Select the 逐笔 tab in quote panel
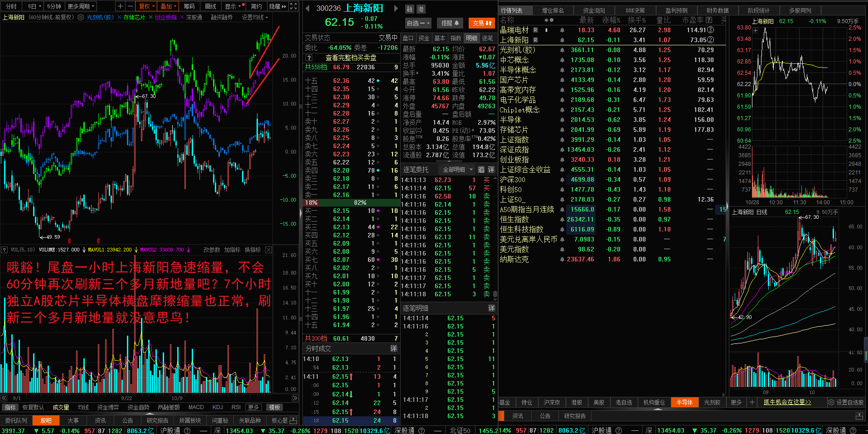This screenshot has height=434, width=868. (x=487, y=38)
